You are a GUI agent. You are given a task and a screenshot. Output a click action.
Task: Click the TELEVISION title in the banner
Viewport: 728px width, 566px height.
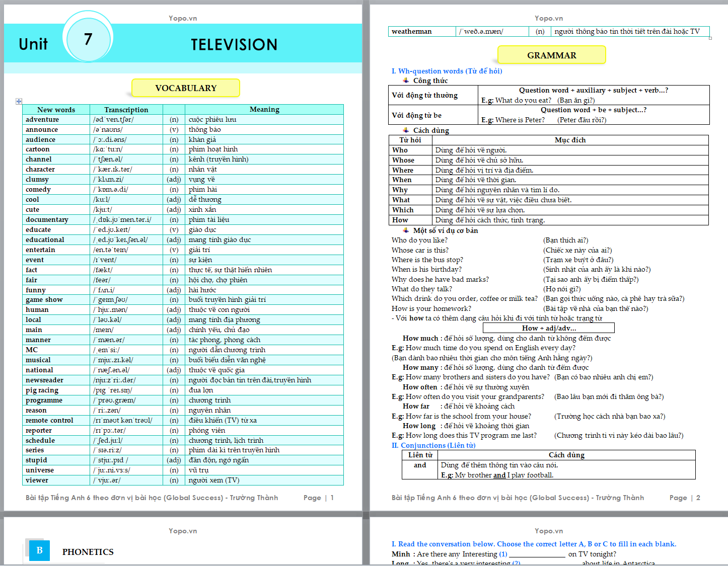point(234,45)
